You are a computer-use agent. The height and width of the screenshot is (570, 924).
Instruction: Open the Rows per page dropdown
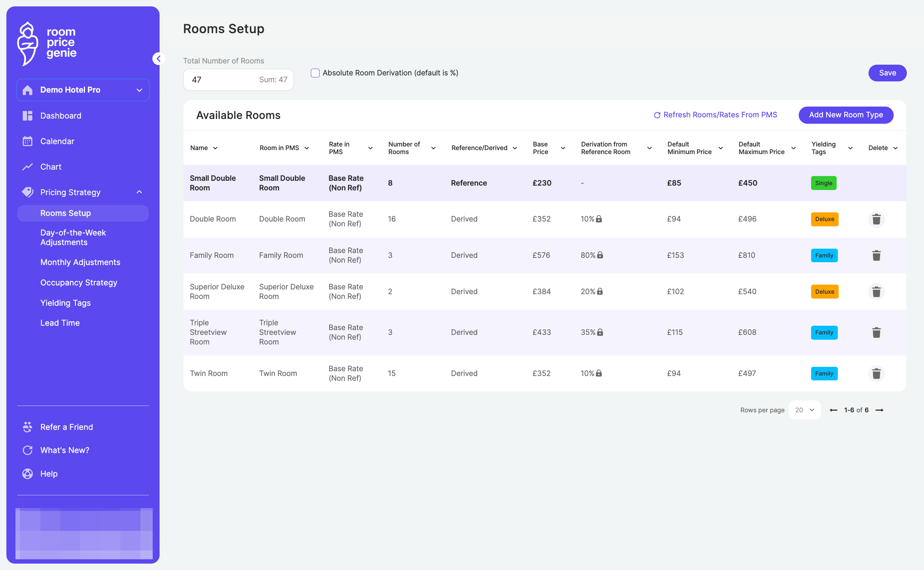(x=805, y=410)
